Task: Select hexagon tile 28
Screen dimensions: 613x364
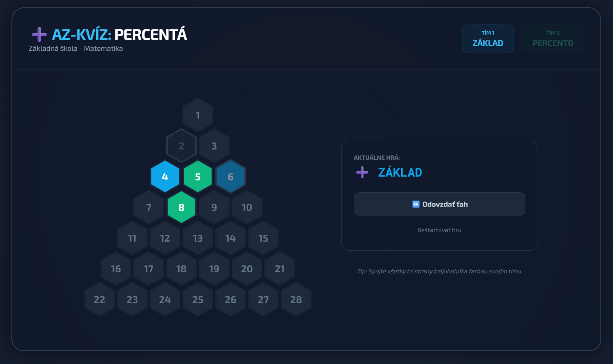Action: click(296, 299)
